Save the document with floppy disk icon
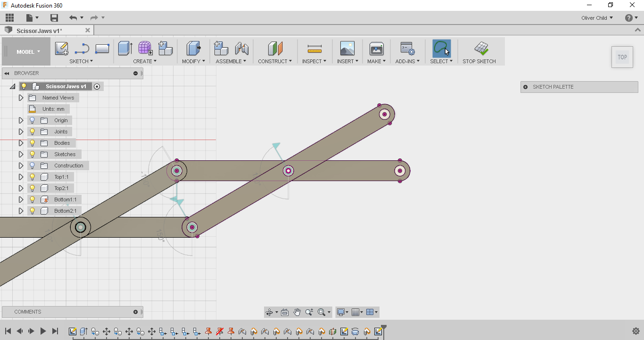 point(54,18)
